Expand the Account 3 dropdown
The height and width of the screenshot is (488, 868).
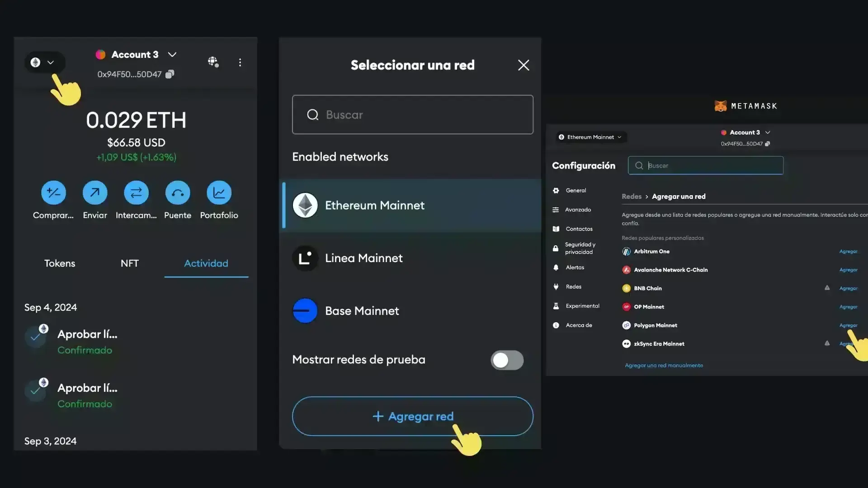coord(172,54)
